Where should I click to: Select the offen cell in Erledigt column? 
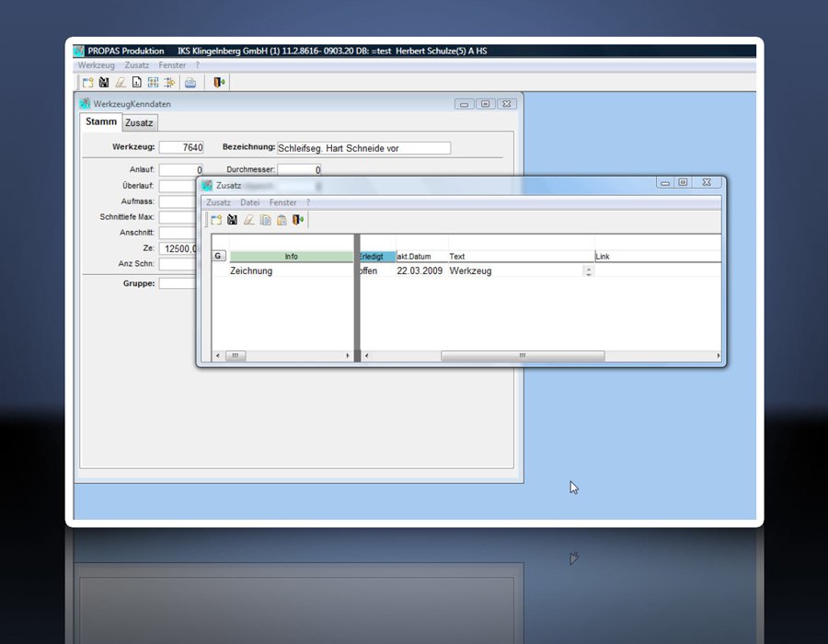[x=377, y=270]
